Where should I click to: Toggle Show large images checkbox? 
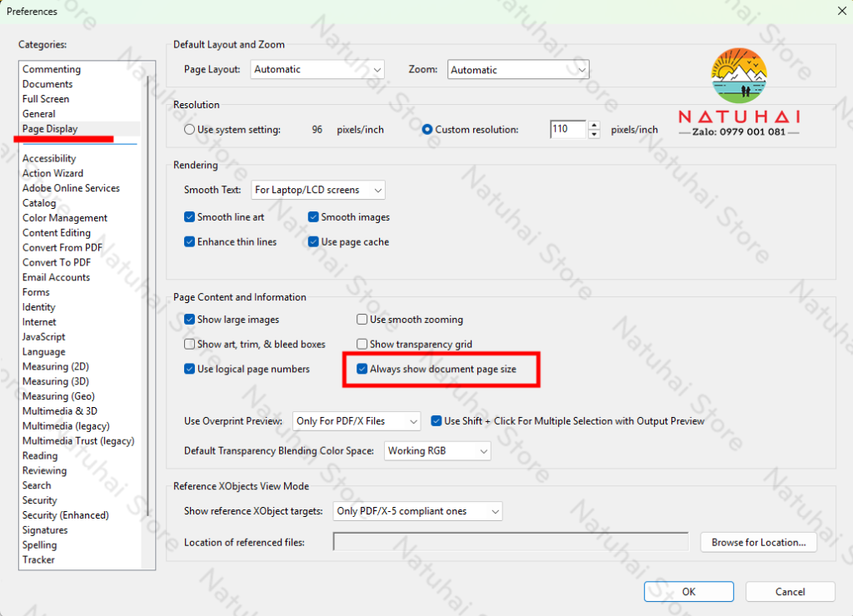pyautogui.click(x=189, y=319)
